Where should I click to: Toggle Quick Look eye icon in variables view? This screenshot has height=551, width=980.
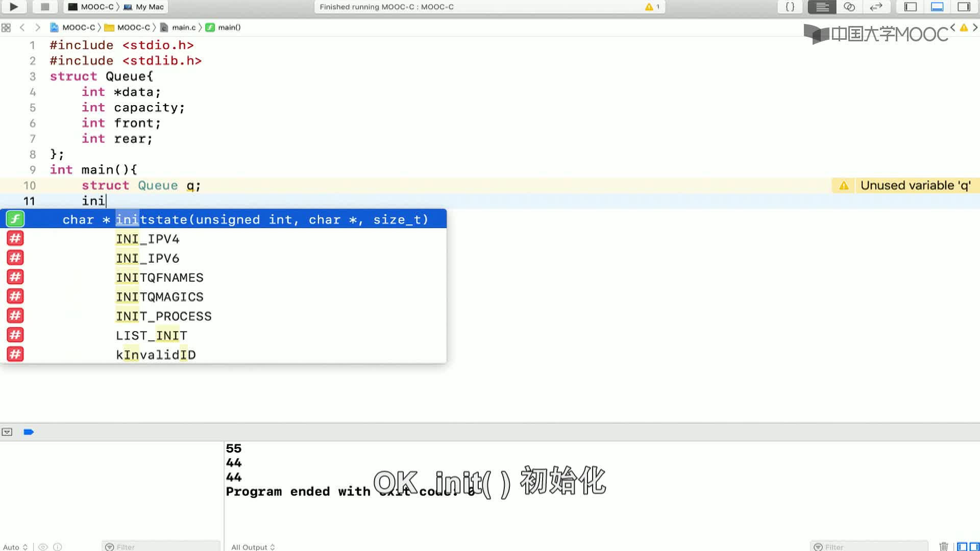pyautogui.click(x=43, y=547)
